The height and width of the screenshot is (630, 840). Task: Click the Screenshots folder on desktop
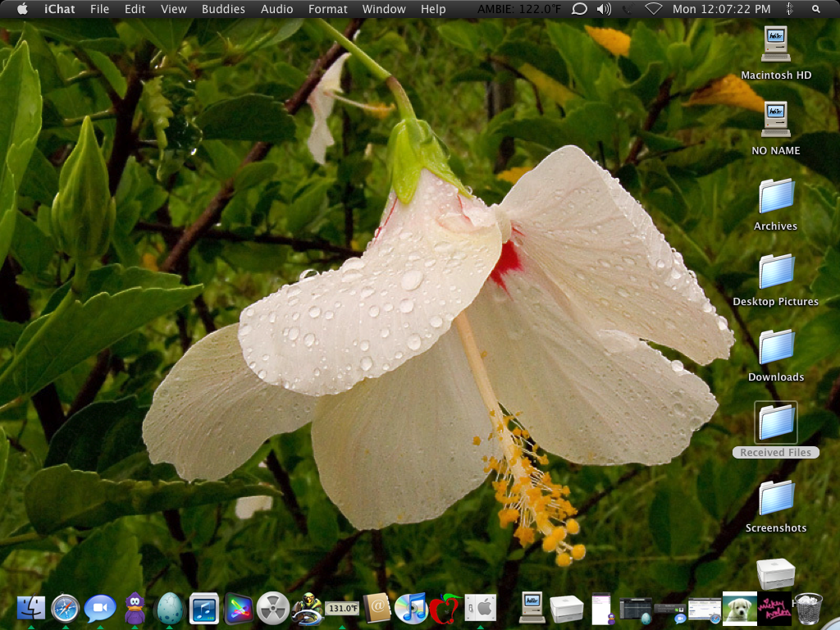click(x=776, y=498)
